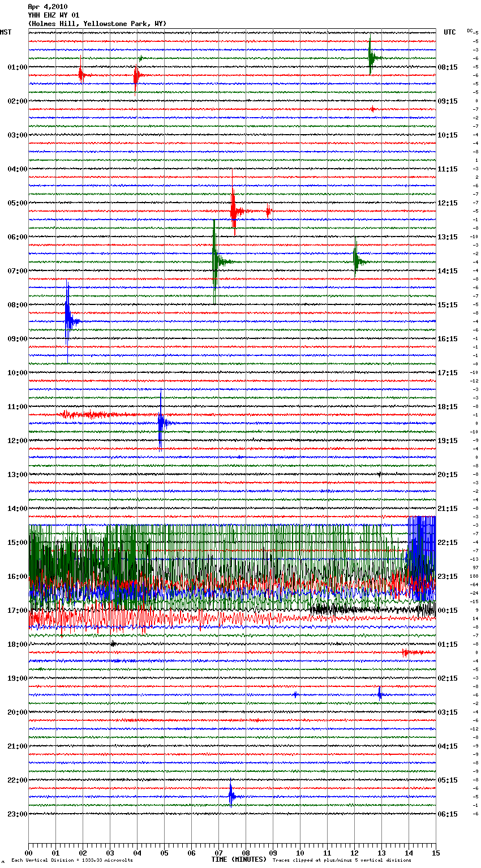This screenshot has width=481, height=868.
Task: Click the "13:00" MST time label
Action: click(x=18, y=475)
